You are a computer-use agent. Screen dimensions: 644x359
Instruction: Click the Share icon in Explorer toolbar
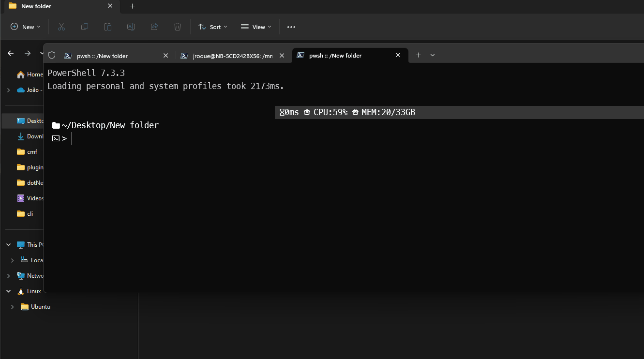154,27
